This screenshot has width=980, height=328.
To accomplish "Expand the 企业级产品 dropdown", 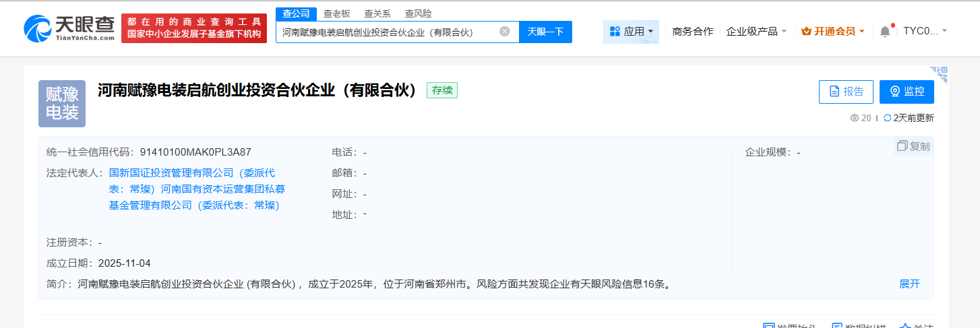I will click(756, 31).
